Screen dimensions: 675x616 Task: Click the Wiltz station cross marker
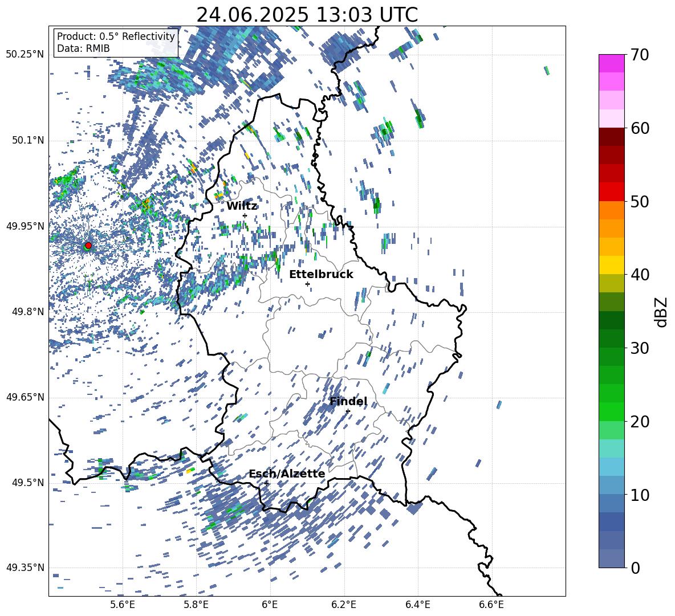click(x=245, y=215)
